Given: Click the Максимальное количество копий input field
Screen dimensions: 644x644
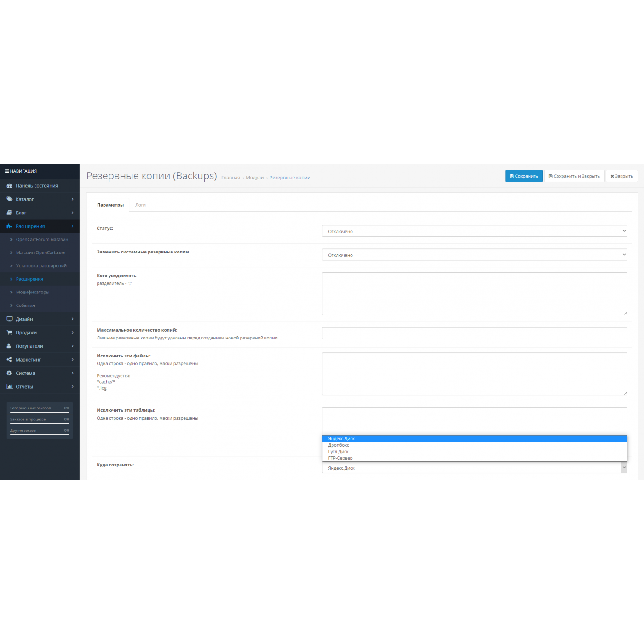Looking at the screenshot, I should [x=474, y=333].
